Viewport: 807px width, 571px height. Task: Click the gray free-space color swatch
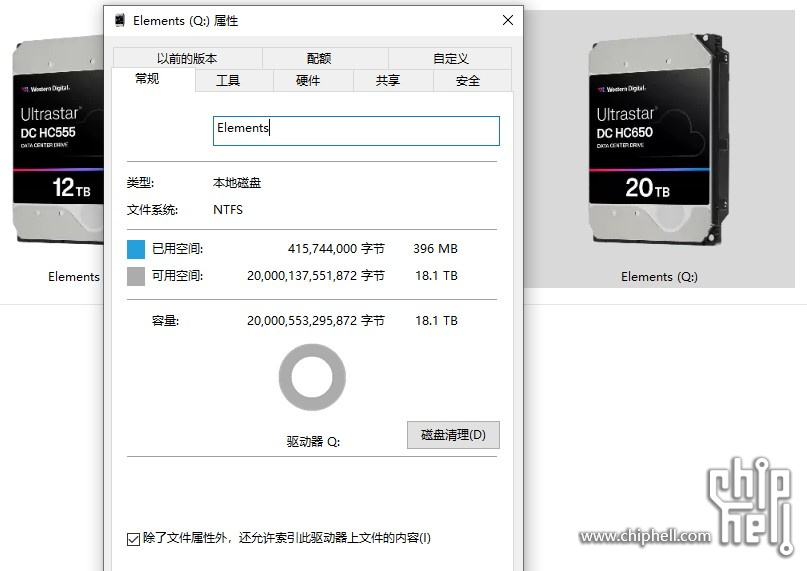coord(136,276)
